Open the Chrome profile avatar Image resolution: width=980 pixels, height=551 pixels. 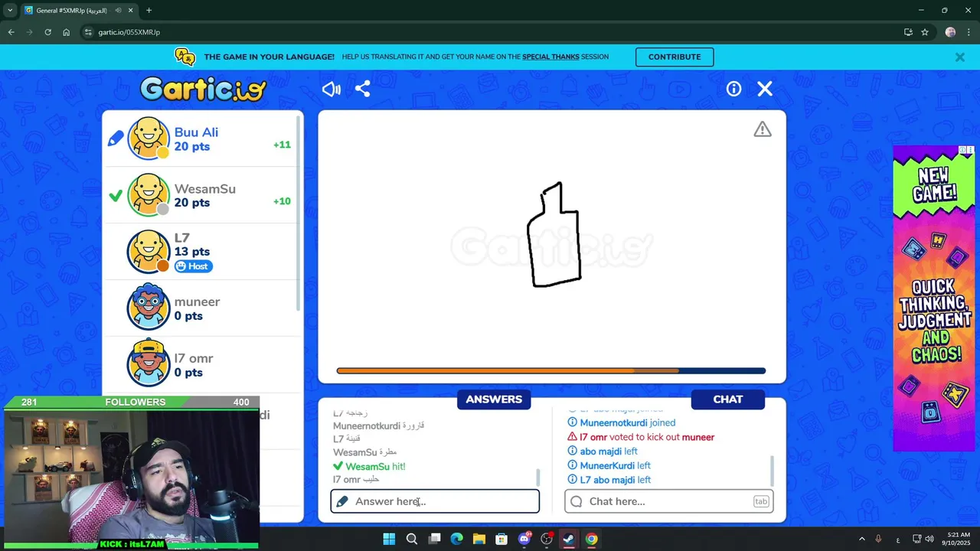pos(950,32)
